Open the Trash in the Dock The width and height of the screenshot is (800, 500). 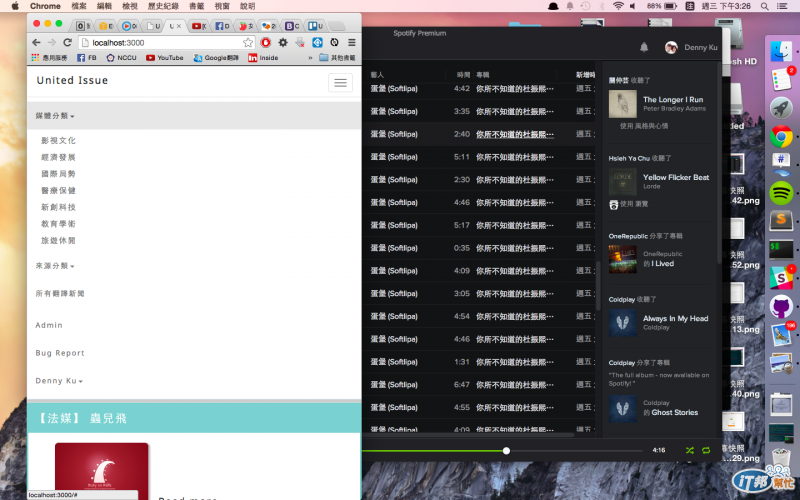click(781, 458)
